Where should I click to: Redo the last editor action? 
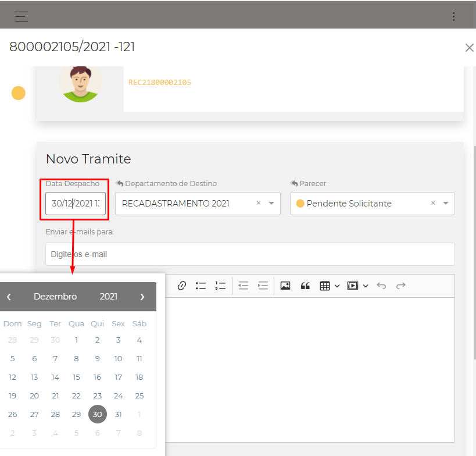[400, 286]
